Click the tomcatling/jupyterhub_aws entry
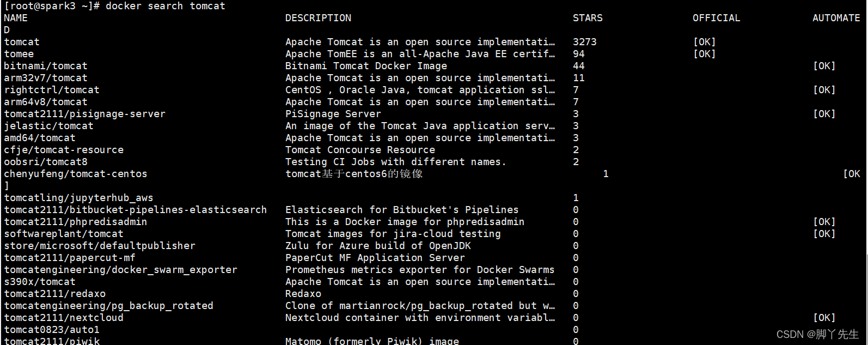The height and width of the screenshot is (345, 868). [78, 198]
